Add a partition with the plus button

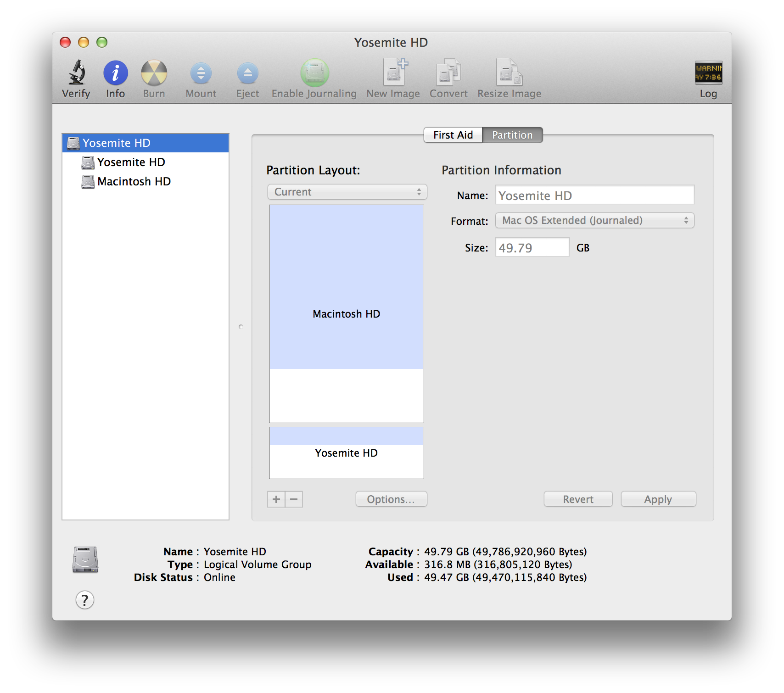(x=276, y=499)
